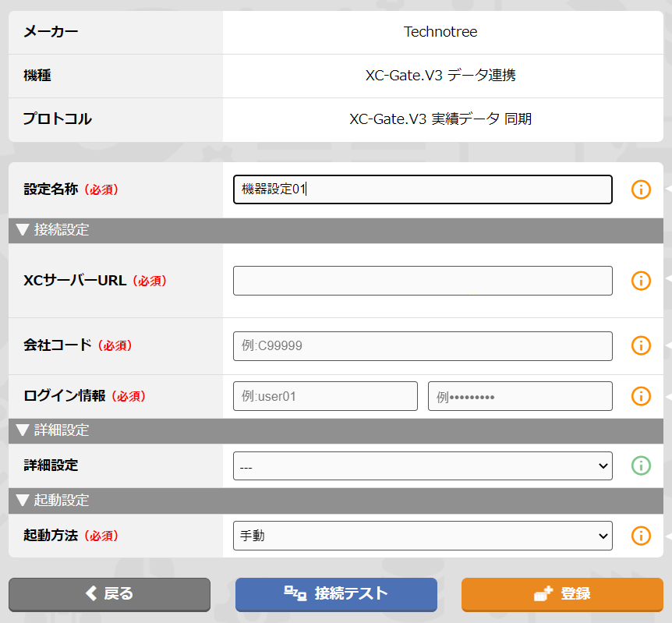The width and height of the screenshot is (672, 623).
Task: Click info icon beside 起動方法 dropdown
Action: 641,536
